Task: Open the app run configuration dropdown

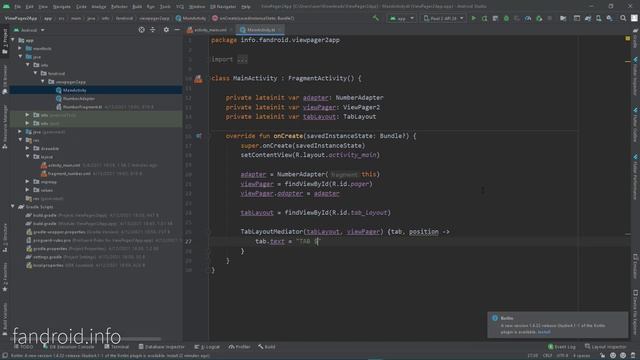Action: coord(402,18)
